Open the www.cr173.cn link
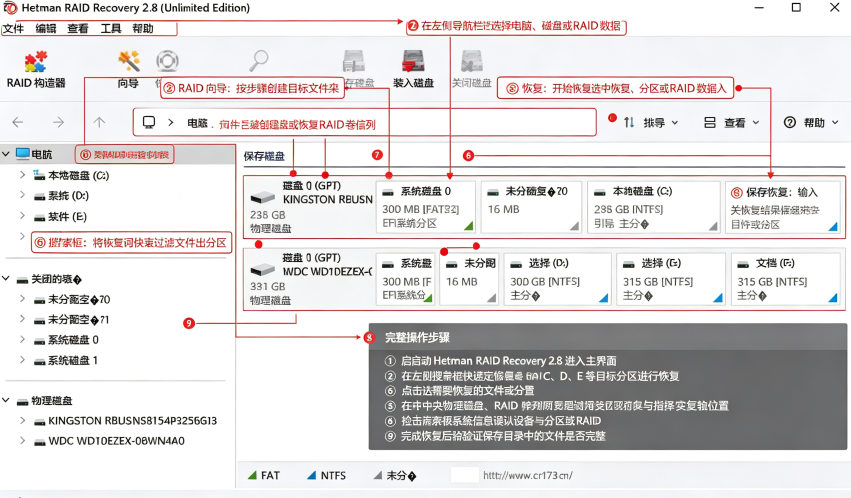The height and width of the screenshot is (498, 851). coord(528,475)
